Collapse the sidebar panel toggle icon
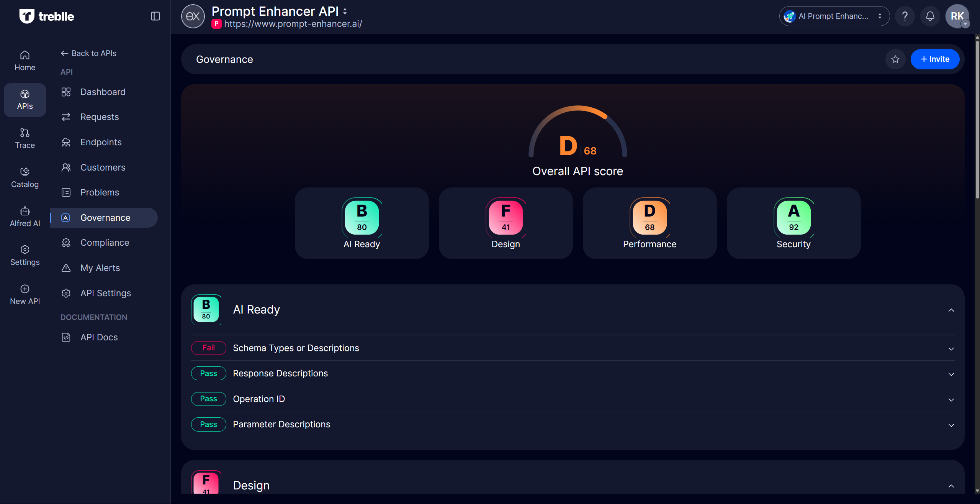This screenshot has width=980, height=504. click(x=155, y=16)
